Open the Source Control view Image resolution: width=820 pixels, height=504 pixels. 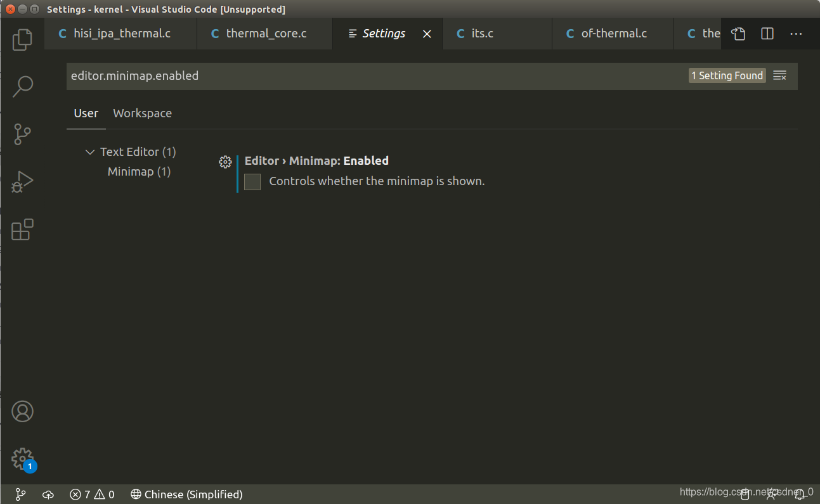click(x=22, y=134)
